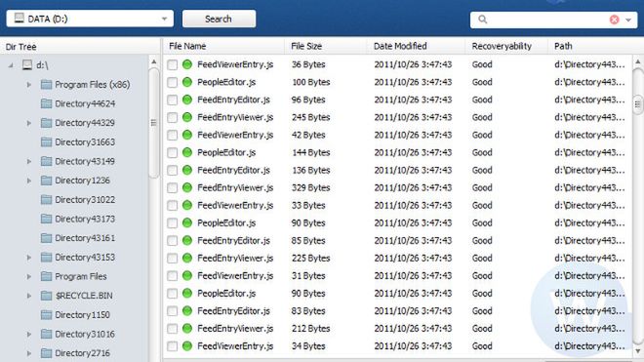This screenshot has height=362, width=644.
Task: Click the Dir Tree panel header
Action: click(x=80, y=47)
